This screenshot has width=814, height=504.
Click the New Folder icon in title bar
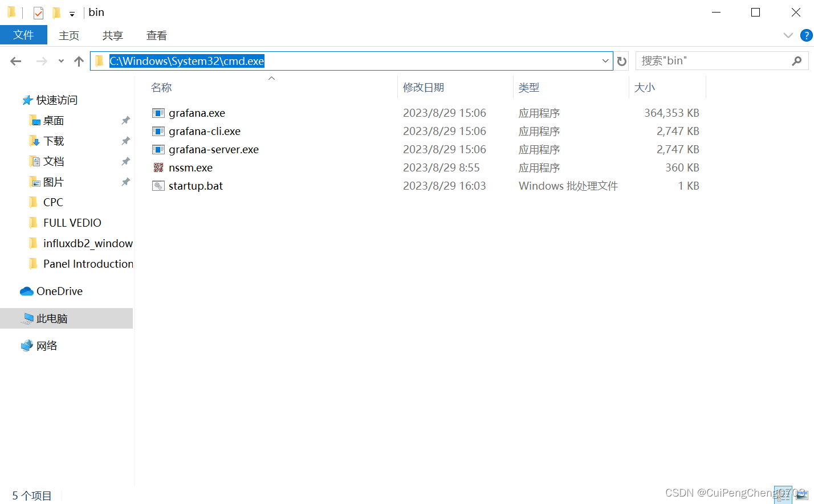(x=56, y=13)
